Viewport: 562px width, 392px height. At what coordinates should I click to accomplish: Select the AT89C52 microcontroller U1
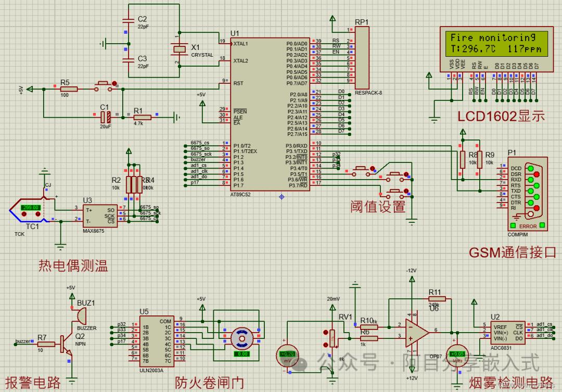(x=270, y=115)
